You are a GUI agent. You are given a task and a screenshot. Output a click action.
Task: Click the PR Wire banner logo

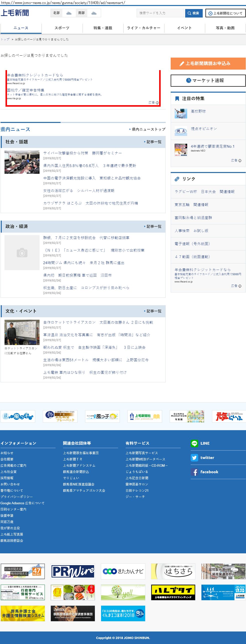coord(73,571)
